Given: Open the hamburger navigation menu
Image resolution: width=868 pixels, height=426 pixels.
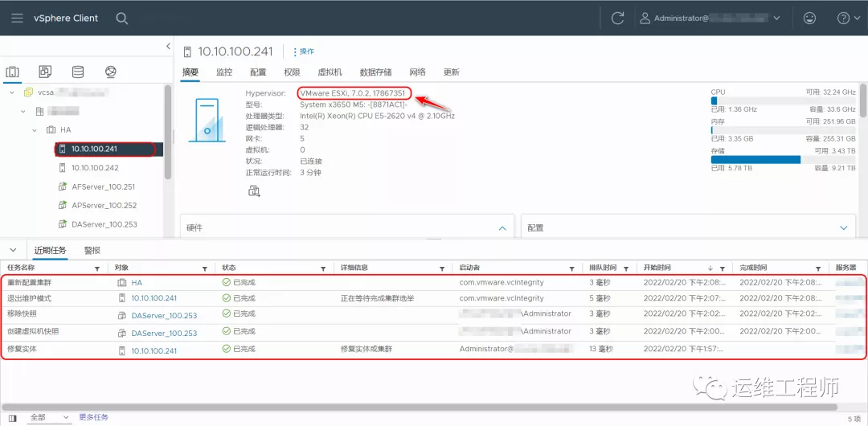Looking at the screenshot, I should 17,18.
